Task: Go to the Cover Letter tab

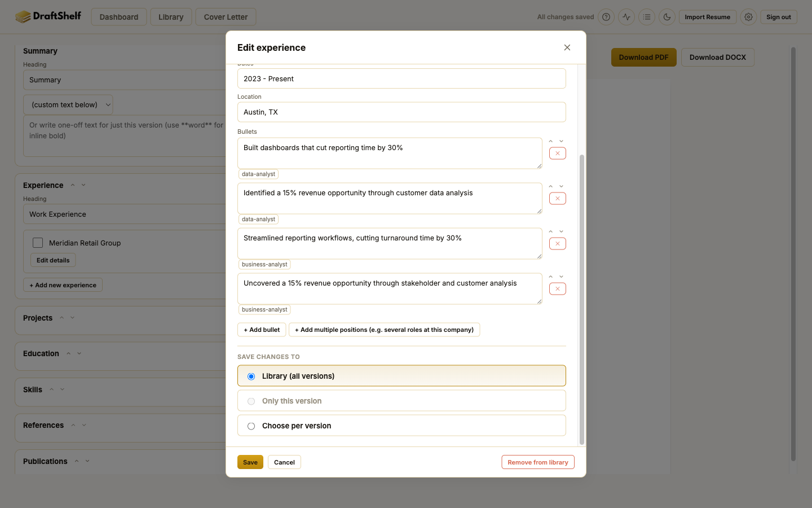Action: (x=226, y=17)
